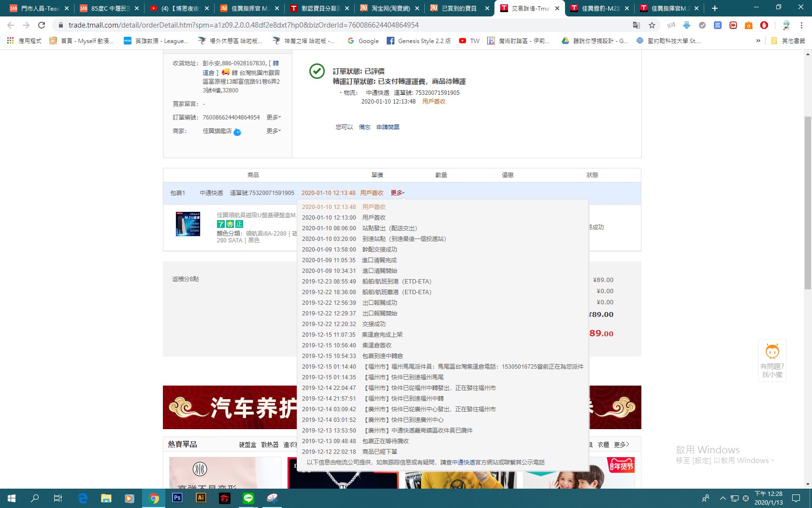The image size is (812, 508).
Task: Click the vertical page scrollbar
Action: (x=808, y=203)
